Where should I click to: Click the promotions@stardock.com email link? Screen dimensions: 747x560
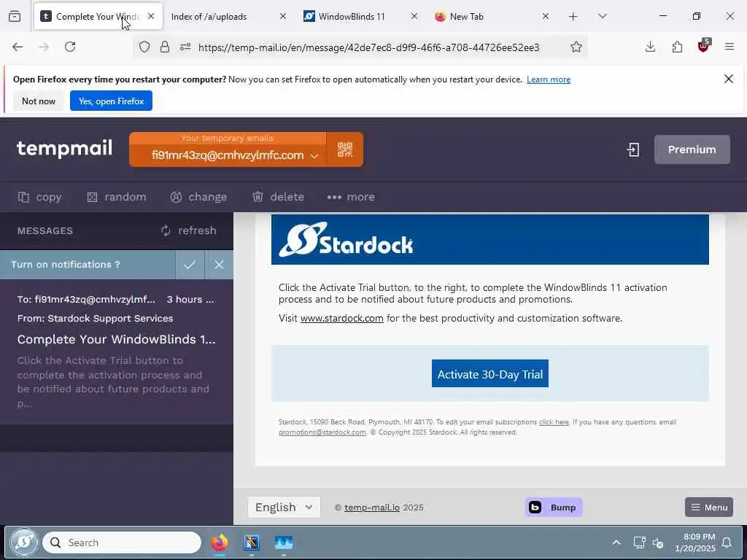[x=322, y=432]
